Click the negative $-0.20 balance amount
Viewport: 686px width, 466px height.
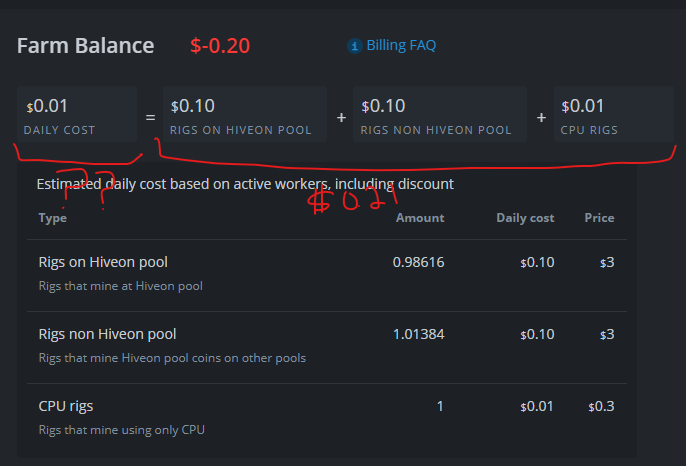220,46
